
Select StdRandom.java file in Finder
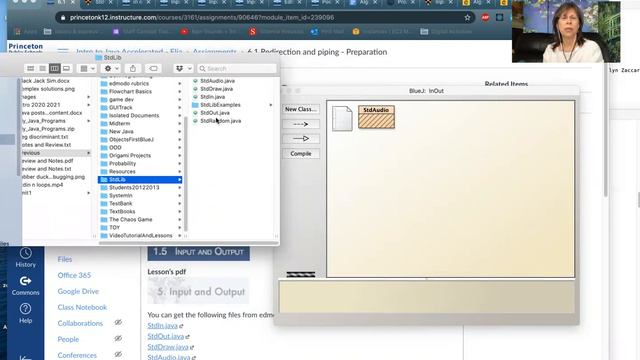tap(220, 121)
